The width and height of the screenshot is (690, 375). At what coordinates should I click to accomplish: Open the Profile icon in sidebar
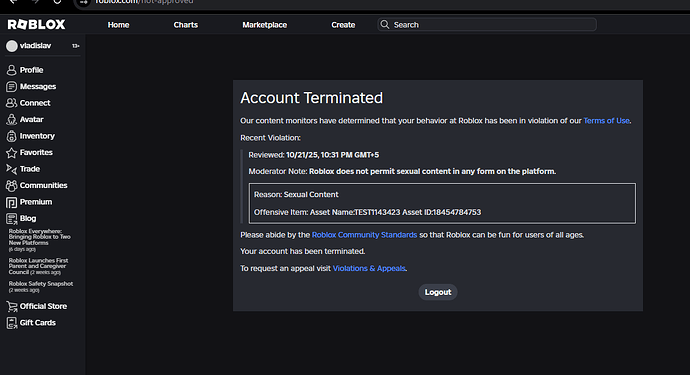click(x=11, y=70)
